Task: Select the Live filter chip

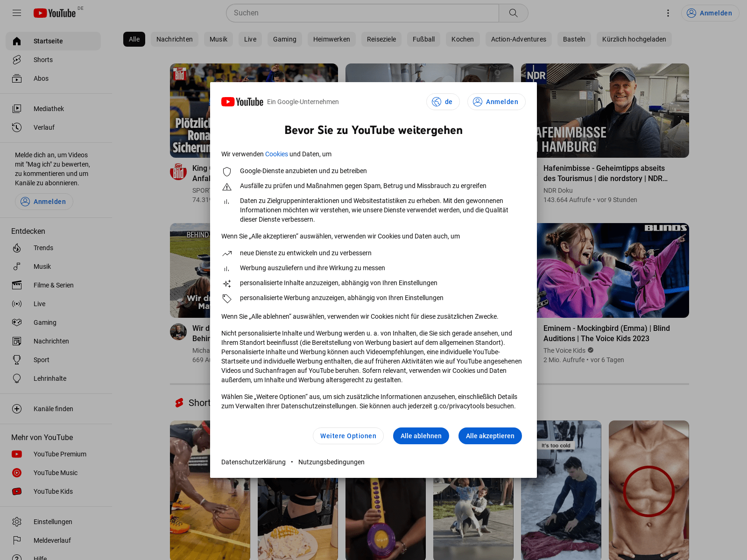Action: click(250, 39)
